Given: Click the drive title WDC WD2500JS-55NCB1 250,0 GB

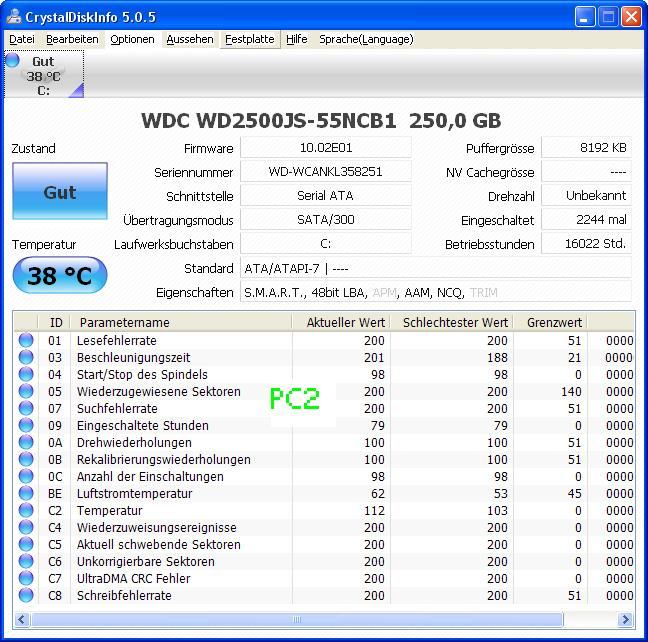Looking at the screenshot, I should 321,121.
